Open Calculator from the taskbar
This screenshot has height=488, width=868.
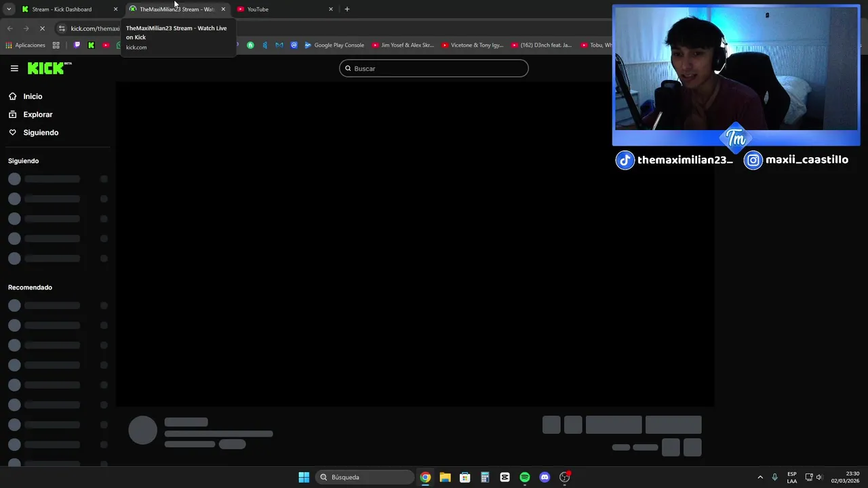click(485, 477)
